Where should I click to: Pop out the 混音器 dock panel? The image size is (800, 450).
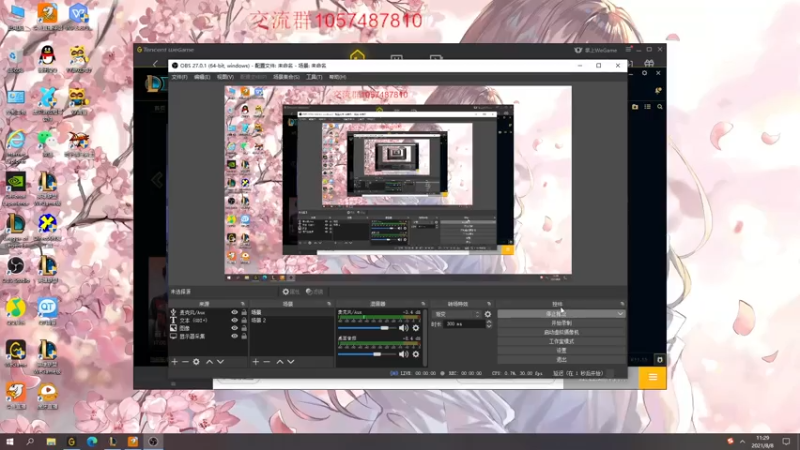coord(423,304)
